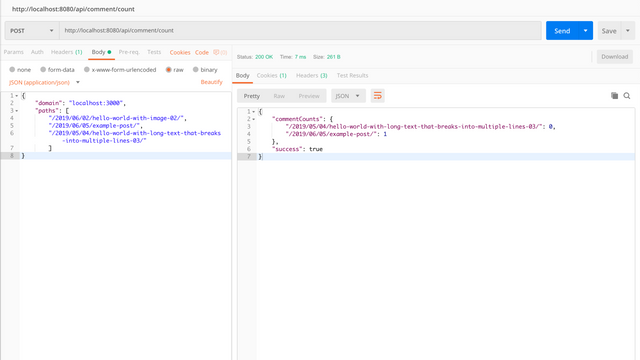Open the Params tab
Image resolution: width=640 pixels, height=360 pixels.
(x=13, y=52)
